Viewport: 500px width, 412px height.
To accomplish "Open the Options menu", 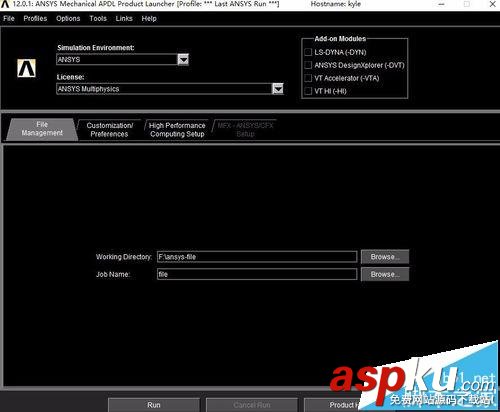I will 68,18.
